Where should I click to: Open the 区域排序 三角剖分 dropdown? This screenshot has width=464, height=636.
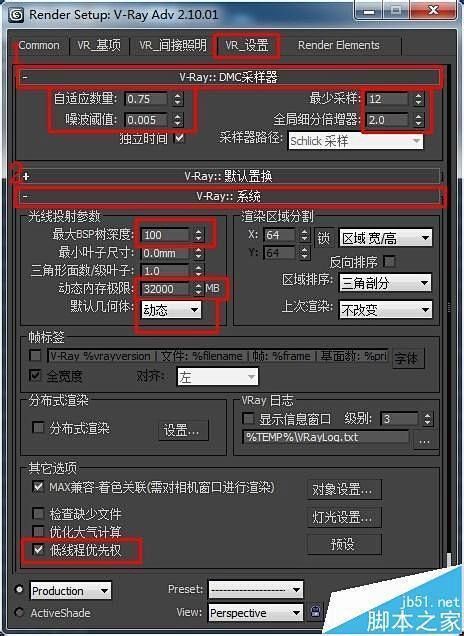tap(385, 283)
